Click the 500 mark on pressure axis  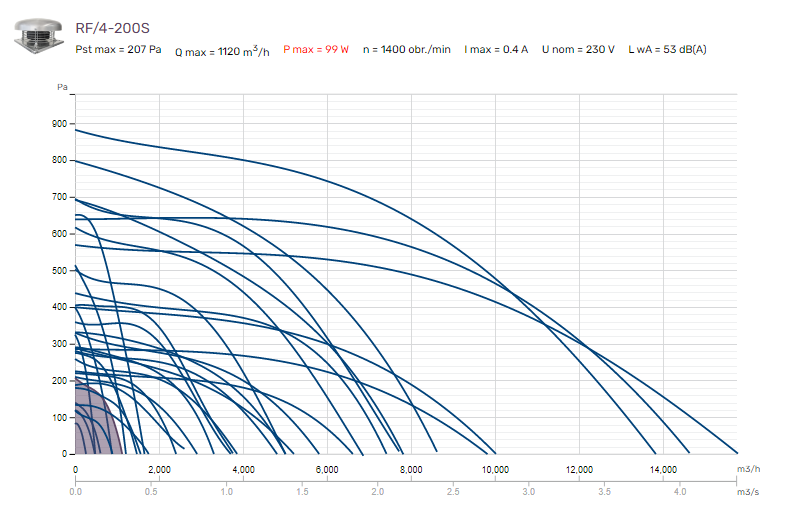(x=58, y=271)
